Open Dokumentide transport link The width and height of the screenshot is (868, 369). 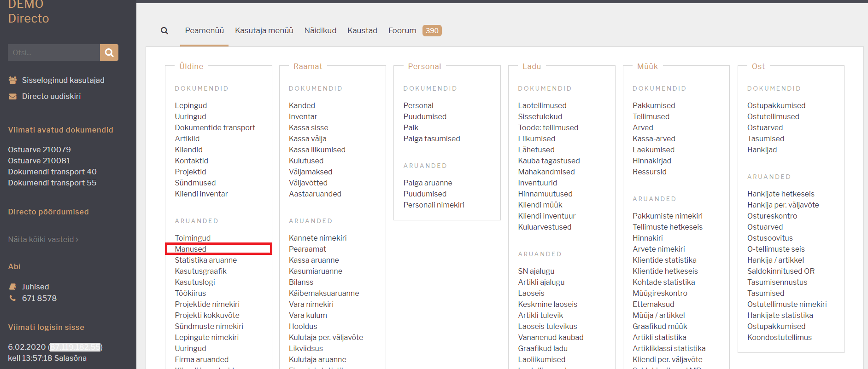215,127
